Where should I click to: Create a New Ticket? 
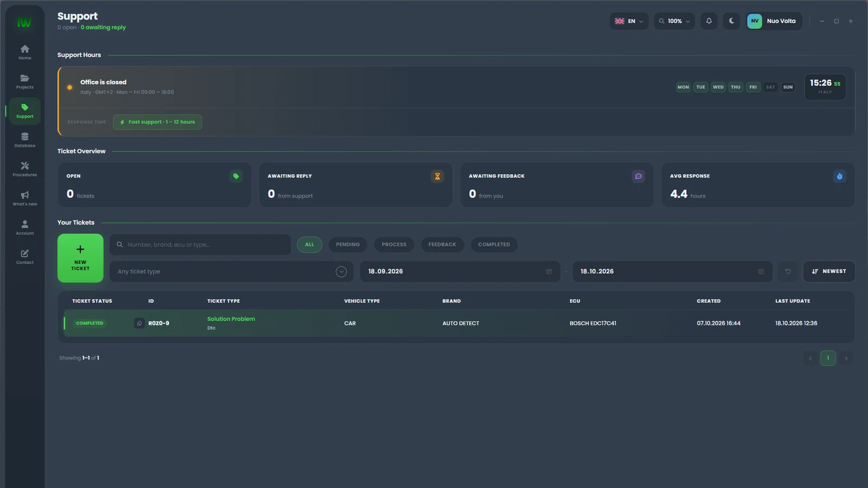point(80,258)
